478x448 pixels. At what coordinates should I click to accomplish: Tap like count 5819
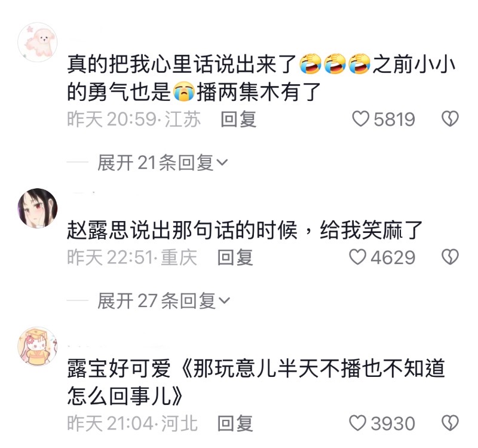pyautogui.click(x=394, y=119)
